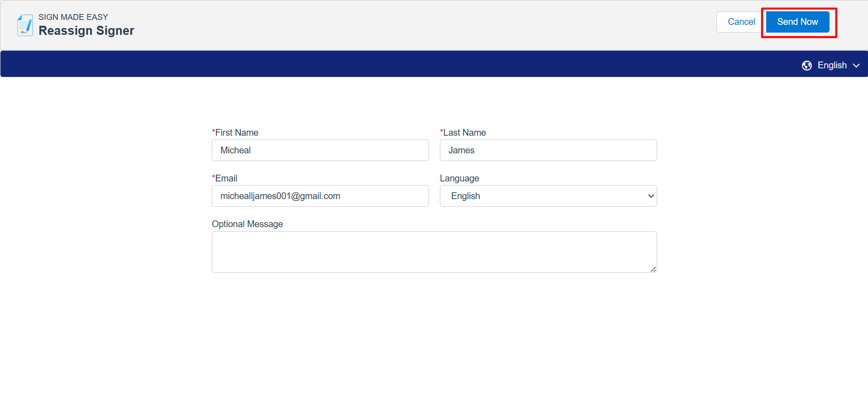Click the Email input field
This screenshot has width=868, height=395.
[x=320, y=196]
